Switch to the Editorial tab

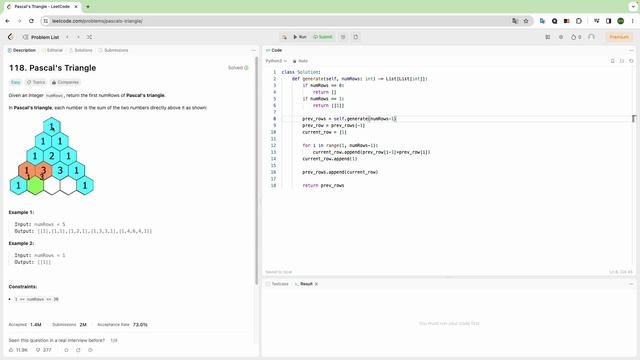click(52, 50)
